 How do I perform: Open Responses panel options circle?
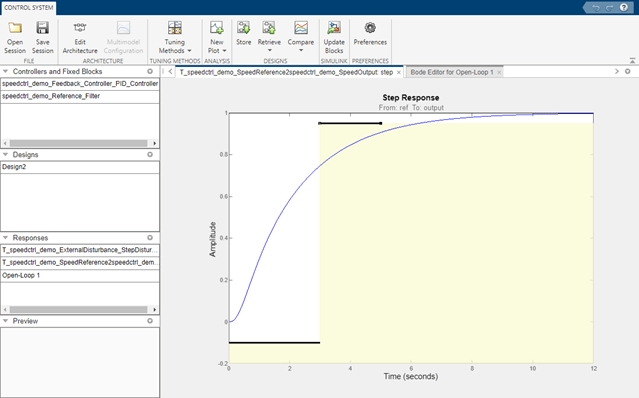pos(150,237)
